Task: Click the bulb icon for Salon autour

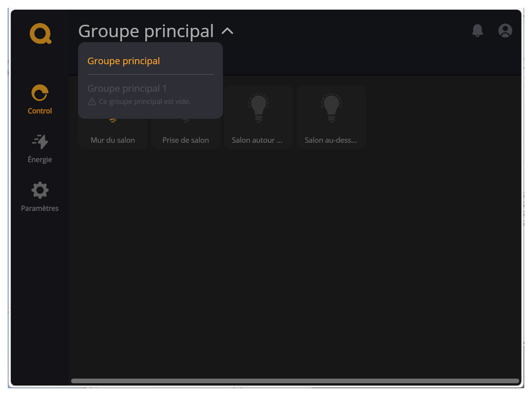Action: coord(258,108)
